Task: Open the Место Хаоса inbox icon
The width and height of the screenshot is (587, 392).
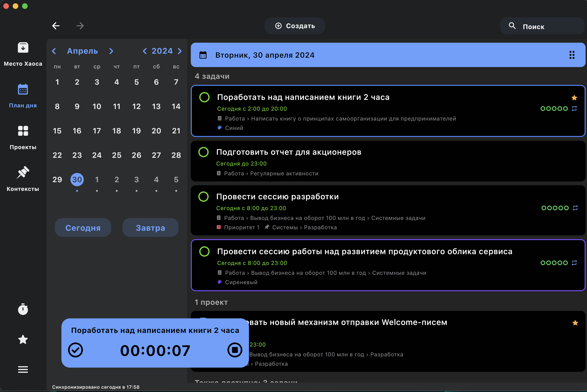Action: 23,47
